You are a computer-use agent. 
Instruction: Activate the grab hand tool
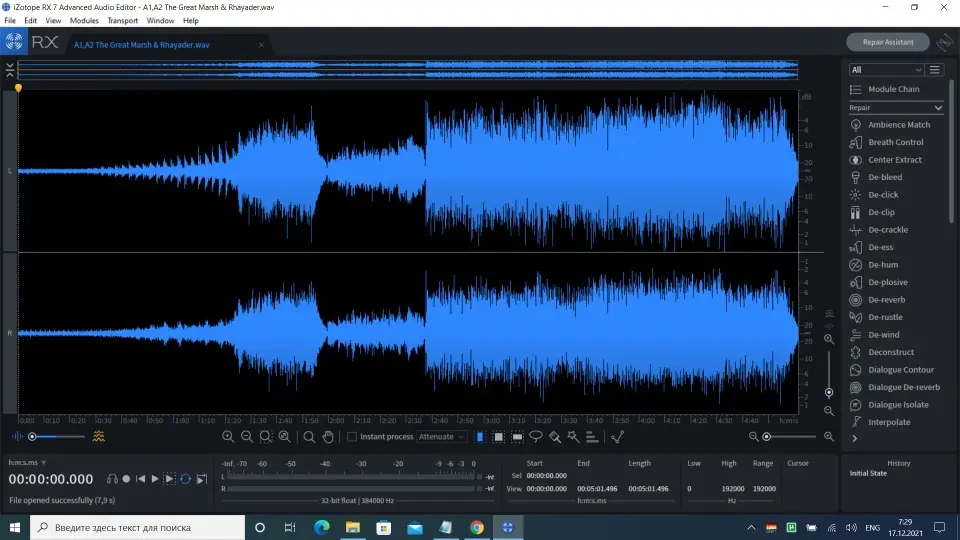coord(328,437)
